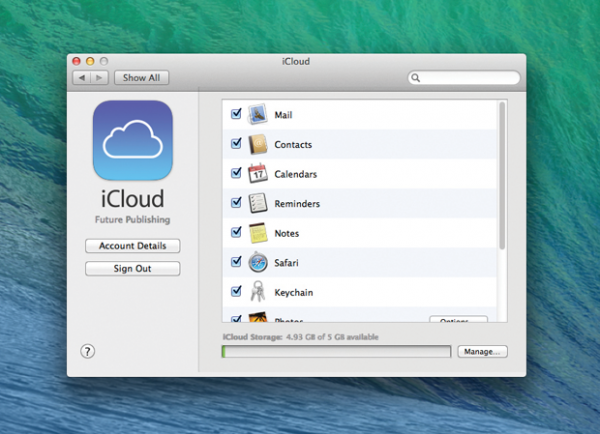Select the "Mail" label text

point(283,115)
